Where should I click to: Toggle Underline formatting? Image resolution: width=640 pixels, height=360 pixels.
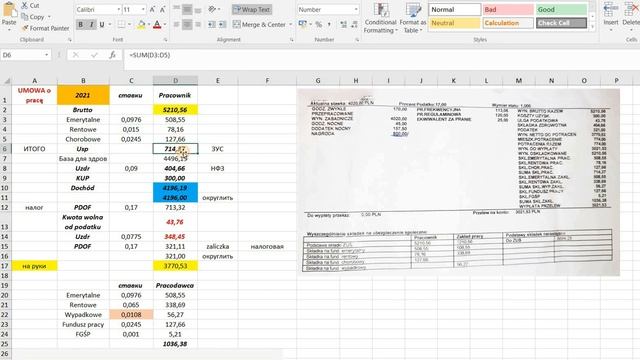tap(102, 24)
